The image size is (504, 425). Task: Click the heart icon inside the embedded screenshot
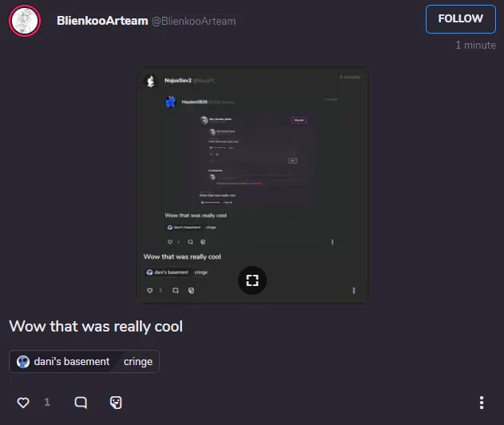pyautogui.click(x=150, y=291)
